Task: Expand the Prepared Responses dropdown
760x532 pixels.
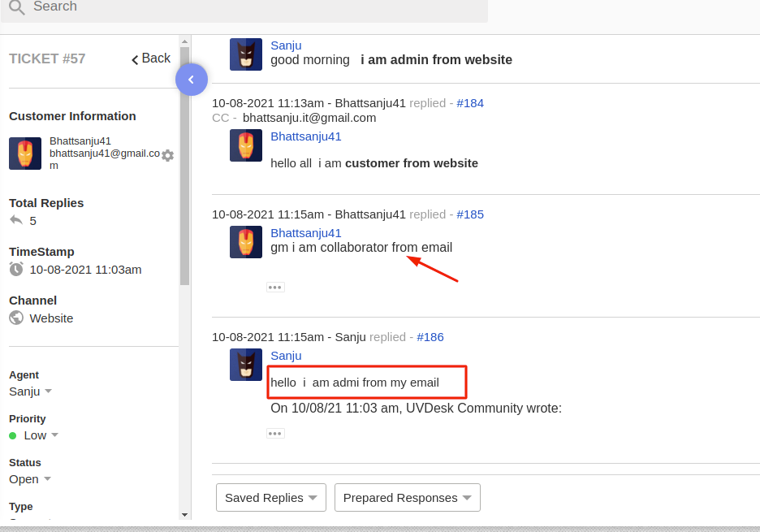Action: coord(407,497)
